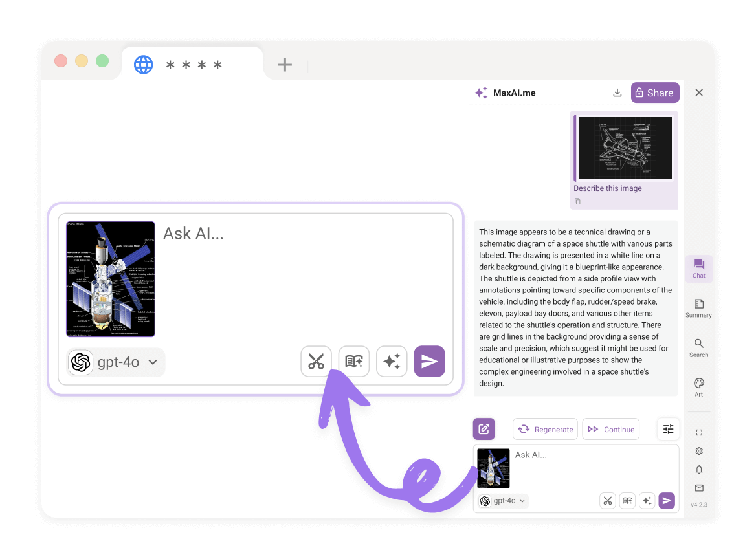The height and width of the screenshot is (559, 756).
Task: Click the Regenerate button
Action: click(545, 429)
